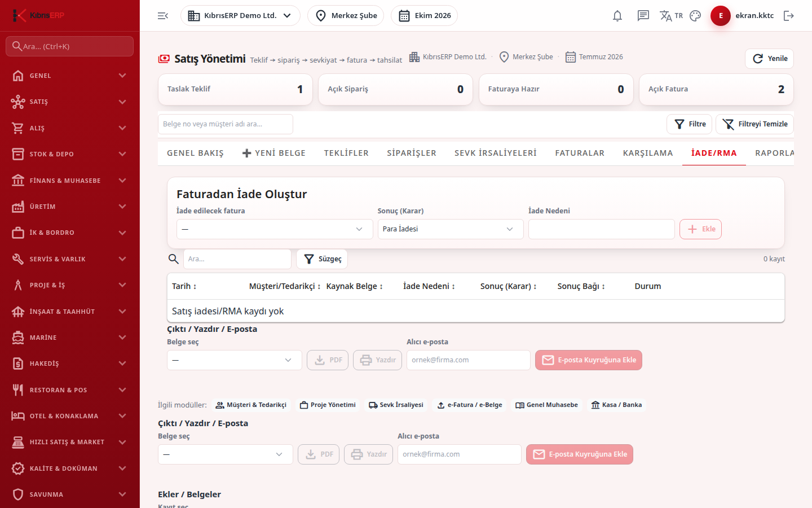Viewport: 812px width, 508px height.
Task: Open Proje Yönetimi related module
Action: (x=328, y=405)
